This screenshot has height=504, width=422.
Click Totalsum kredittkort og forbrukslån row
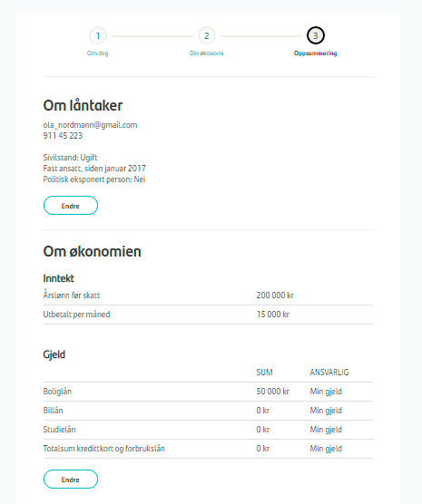[208, 449]
